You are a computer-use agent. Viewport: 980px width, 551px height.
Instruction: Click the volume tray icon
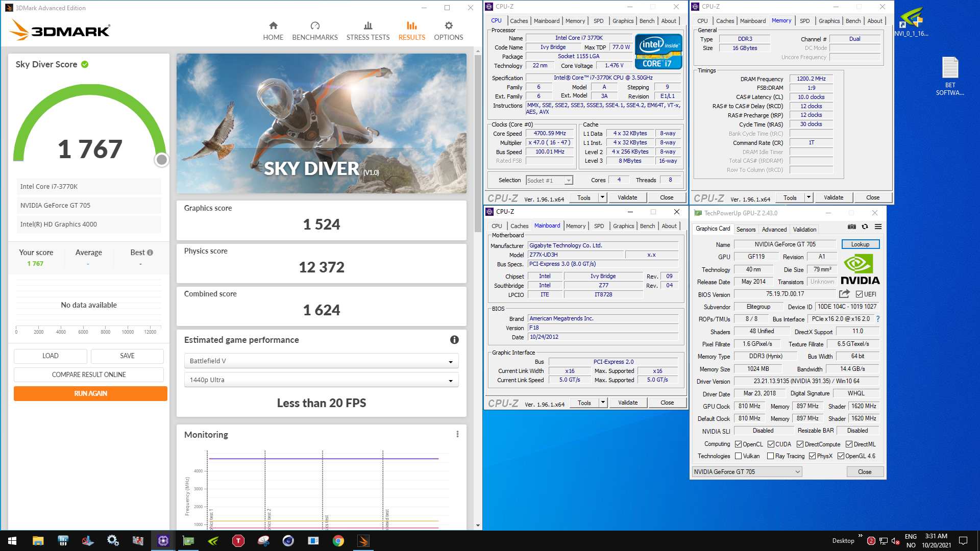point(895,541)
